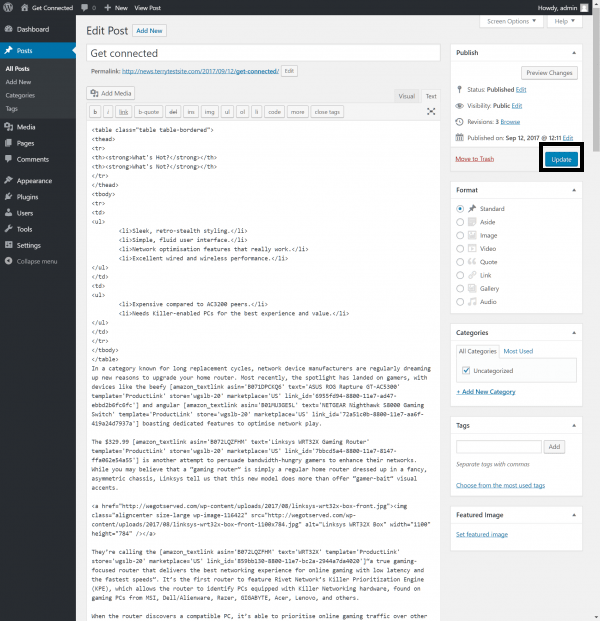Screen dimensions: 600x621
Task: Select the Audio post format
Action: pos(460,301)
